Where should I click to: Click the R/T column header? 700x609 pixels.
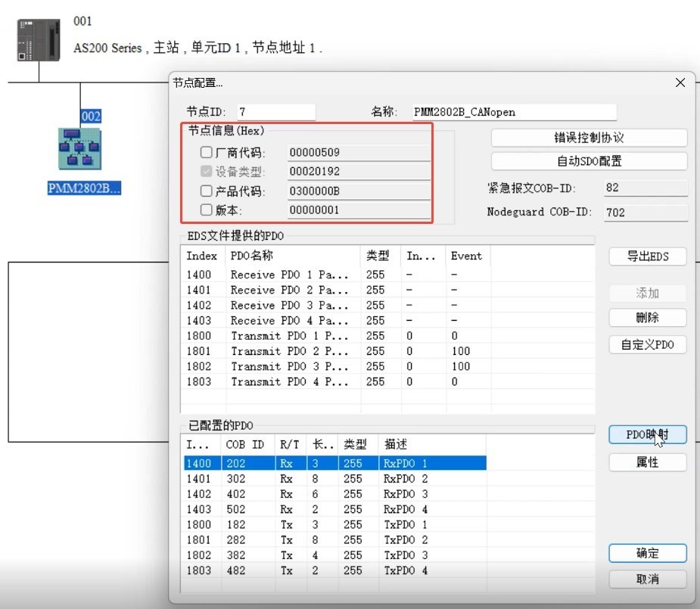point(291,444)
